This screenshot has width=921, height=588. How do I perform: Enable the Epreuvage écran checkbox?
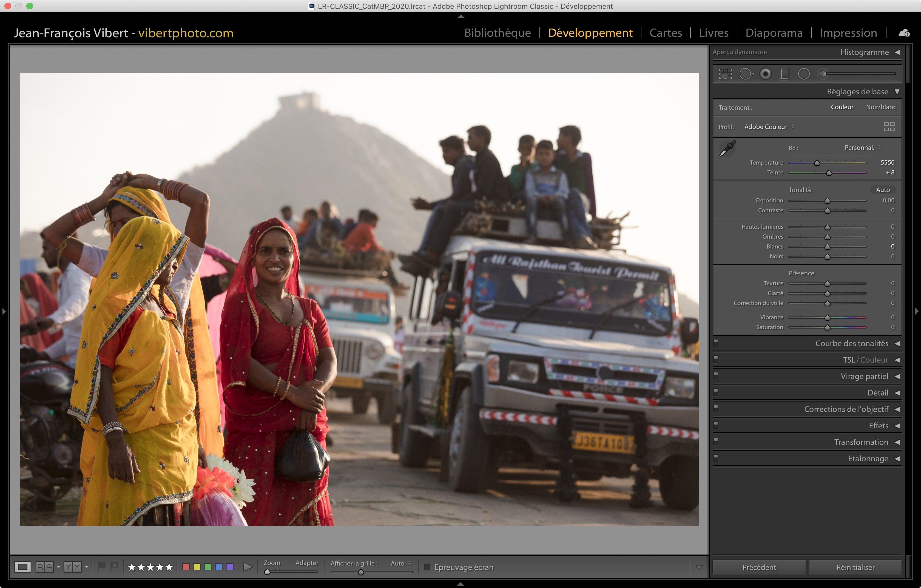(x=427, y=567)
